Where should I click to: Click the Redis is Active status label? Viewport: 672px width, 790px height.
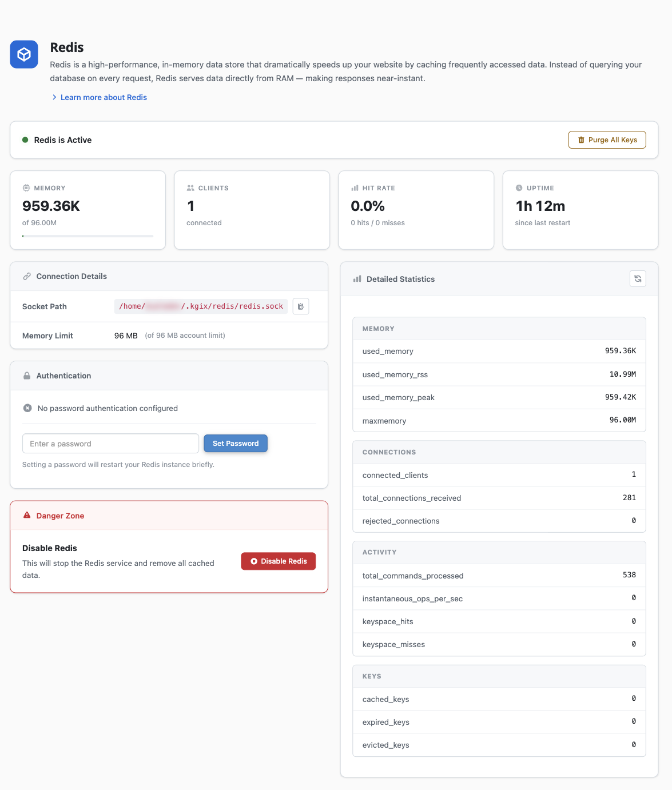pyautogui.click(x=63, y=140)
